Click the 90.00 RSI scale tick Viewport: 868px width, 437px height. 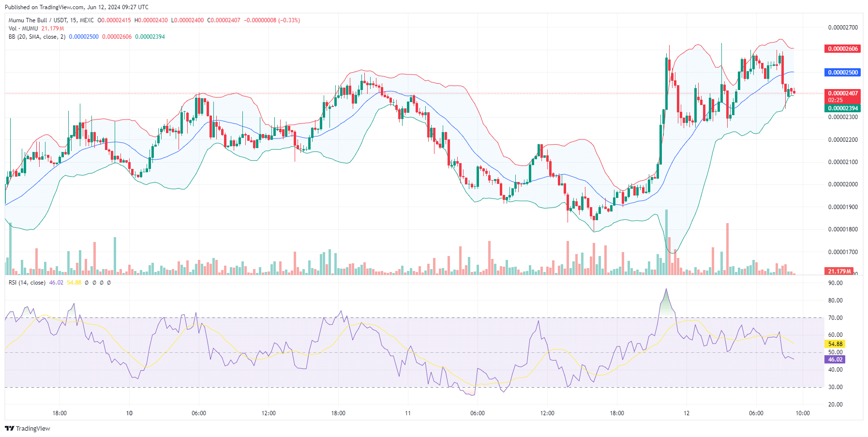(836, 283)
